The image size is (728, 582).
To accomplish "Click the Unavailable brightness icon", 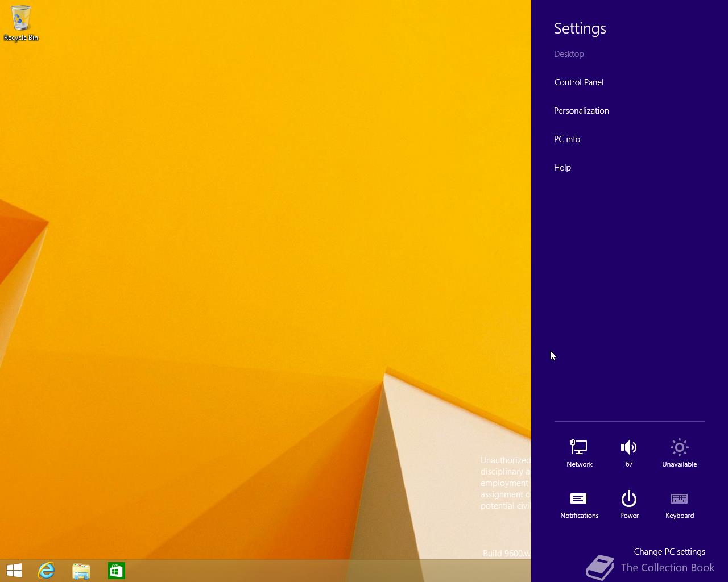I will [x=679, y=453].
